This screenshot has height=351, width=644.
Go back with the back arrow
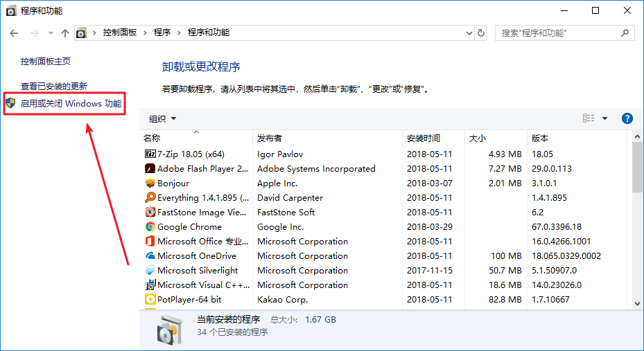(14, 33)
